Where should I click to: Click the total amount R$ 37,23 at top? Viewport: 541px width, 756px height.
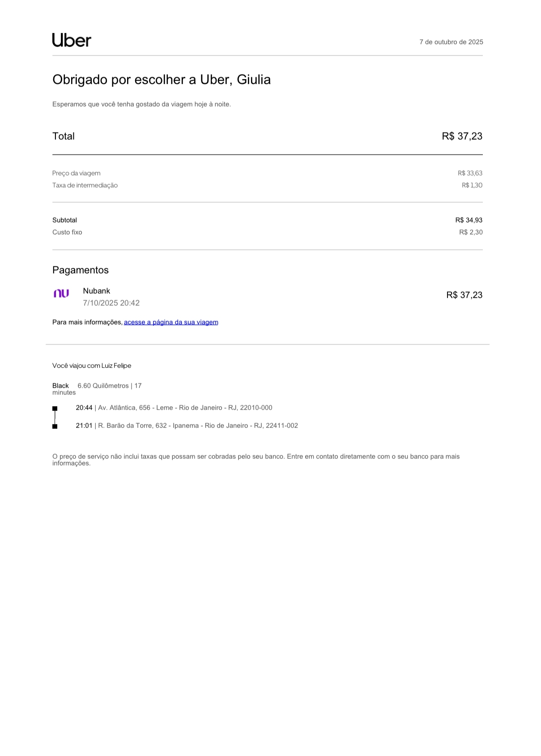point(462,137)
